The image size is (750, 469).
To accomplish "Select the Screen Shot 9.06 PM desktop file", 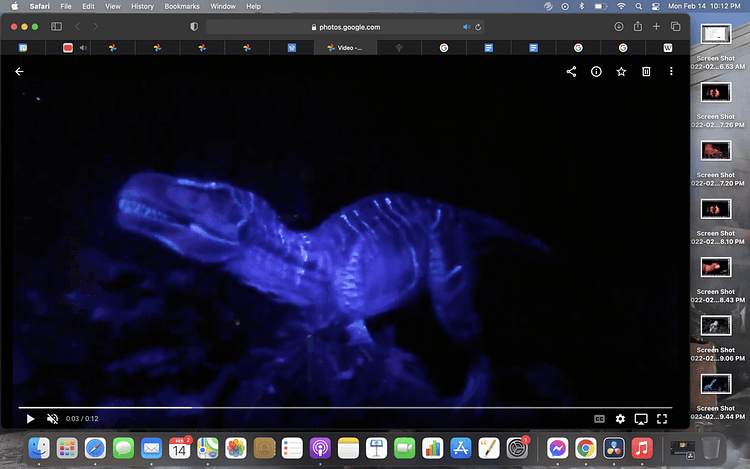I will (x=716, y=338).
